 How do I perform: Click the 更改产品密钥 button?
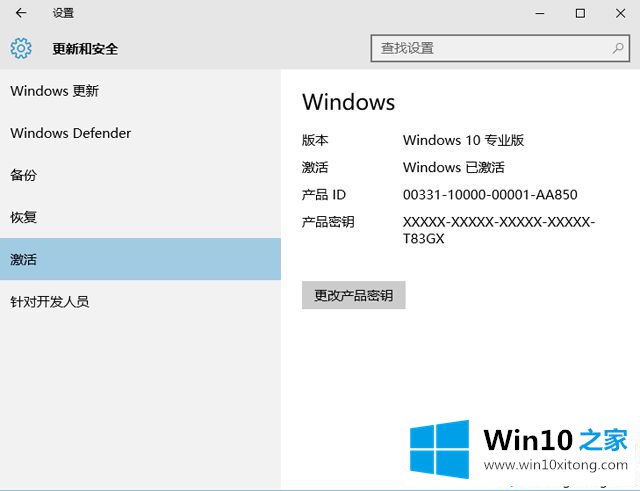point(353,295)
